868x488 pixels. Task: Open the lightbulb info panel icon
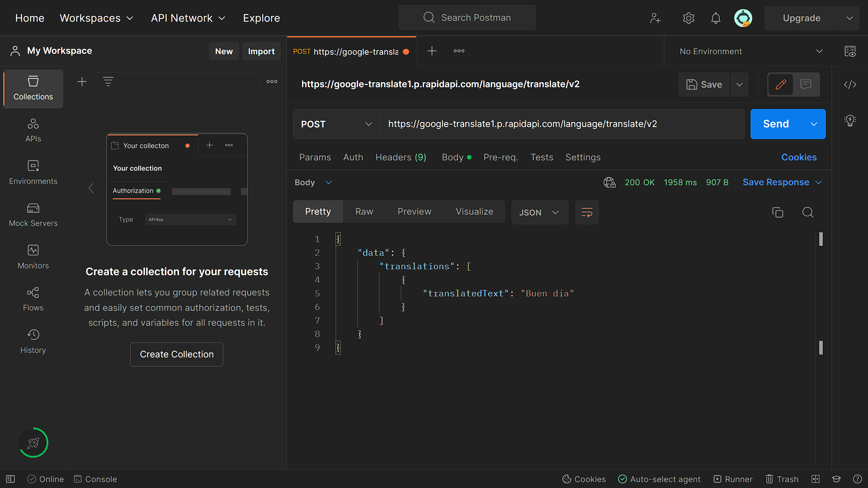tap(850, 121)
